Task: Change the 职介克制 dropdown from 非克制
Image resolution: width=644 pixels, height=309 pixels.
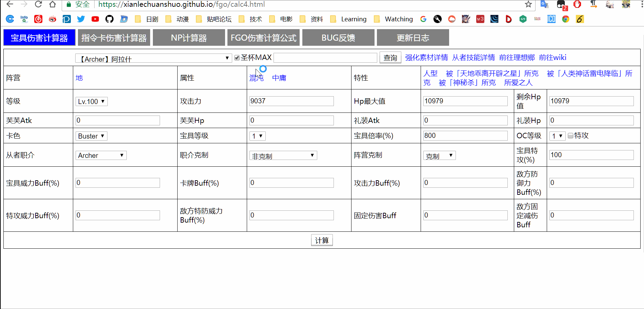Action: (x=283, y=156)
